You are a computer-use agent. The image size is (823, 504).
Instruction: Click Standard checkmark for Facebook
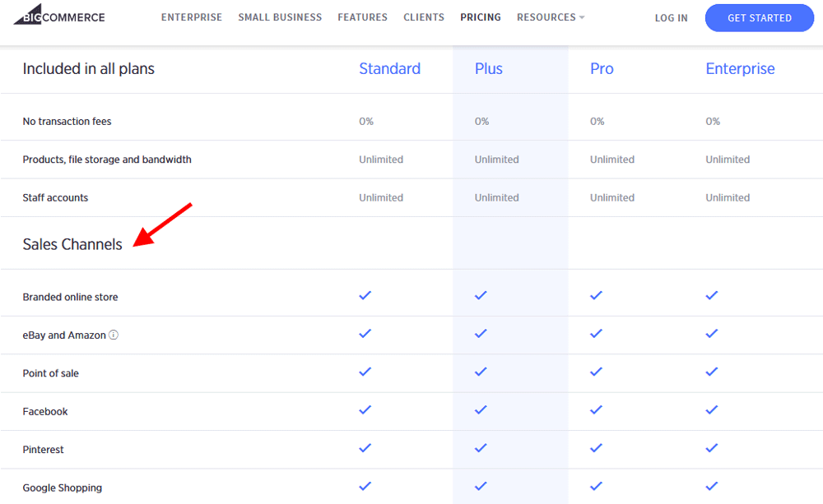365,409
